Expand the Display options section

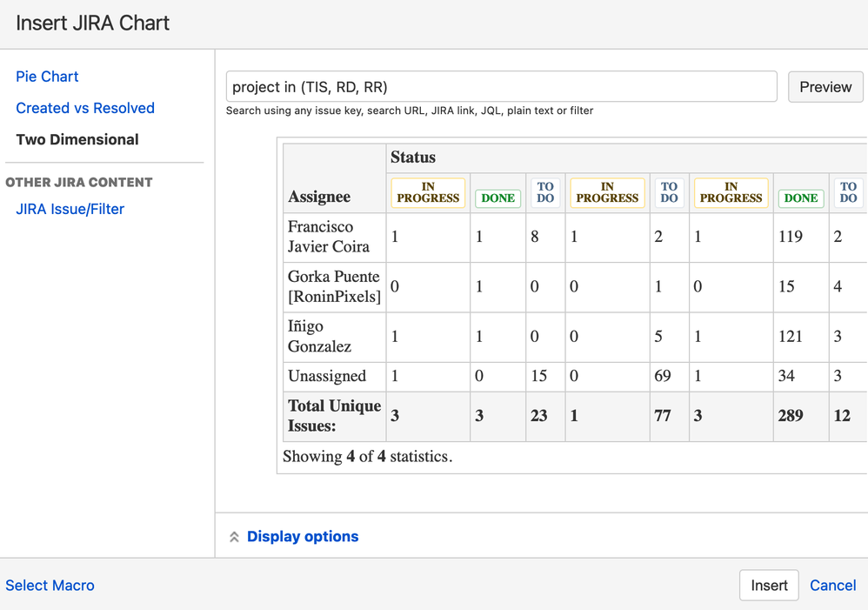tap(302, 537)
